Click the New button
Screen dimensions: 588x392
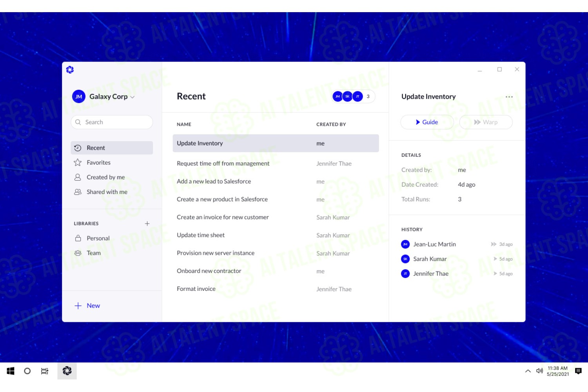87,306
